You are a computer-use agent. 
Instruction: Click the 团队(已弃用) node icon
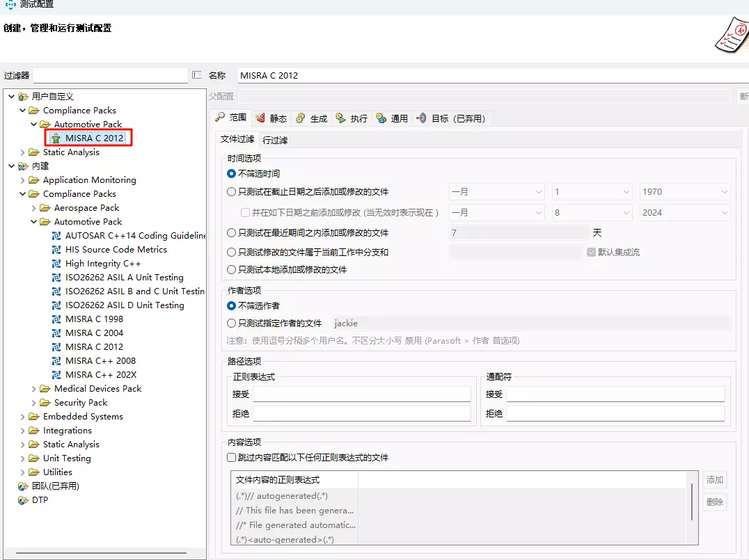pyautogui.click(x=23, y=486)
